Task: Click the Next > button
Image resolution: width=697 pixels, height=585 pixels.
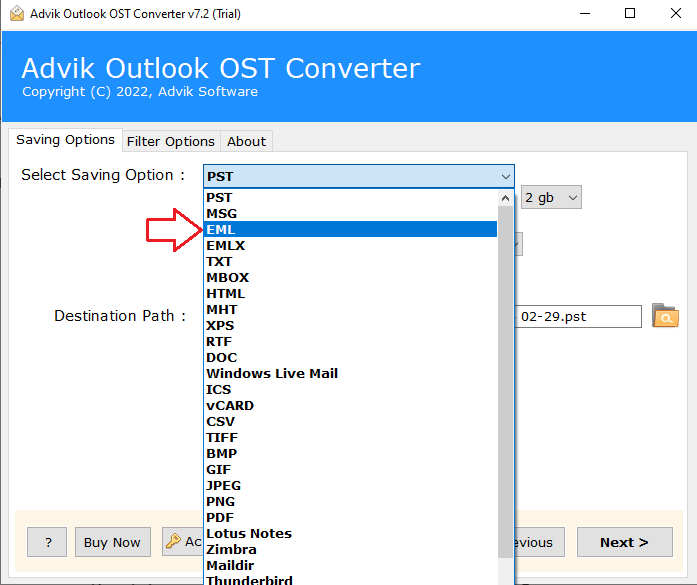Action: 625,542
